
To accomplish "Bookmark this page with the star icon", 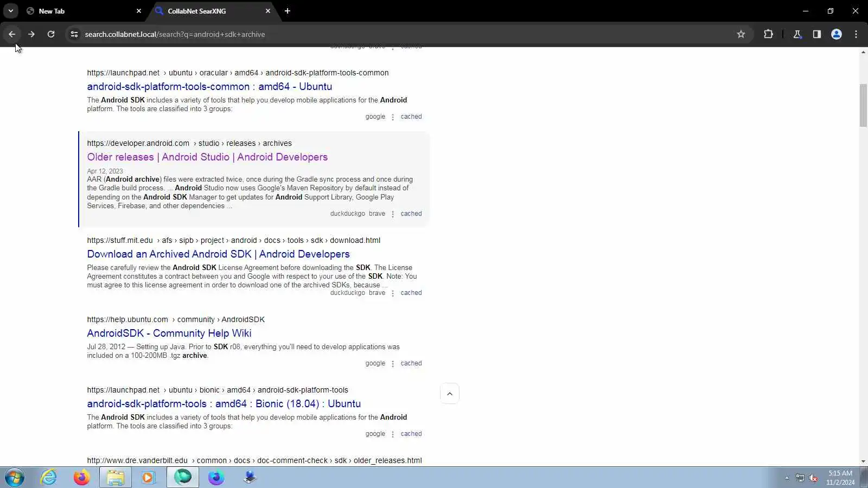I will point(741,34).
